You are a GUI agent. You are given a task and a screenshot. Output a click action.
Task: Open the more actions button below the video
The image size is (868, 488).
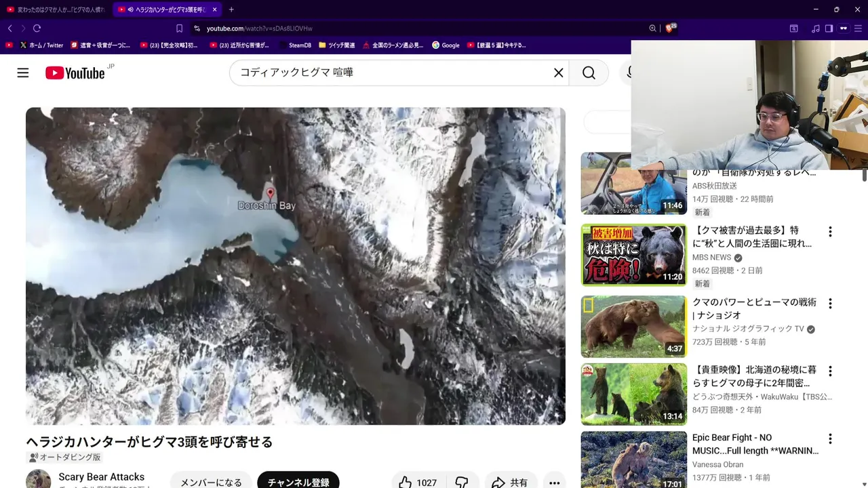pos(555,483)
